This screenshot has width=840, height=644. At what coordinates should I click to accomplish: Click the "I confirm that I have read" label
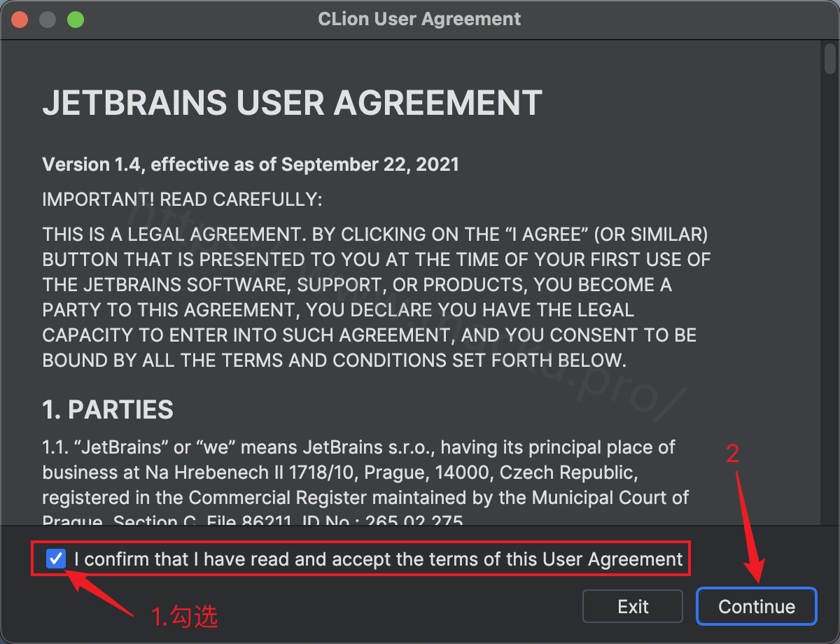pyautogui.click(x=378, y=559)
